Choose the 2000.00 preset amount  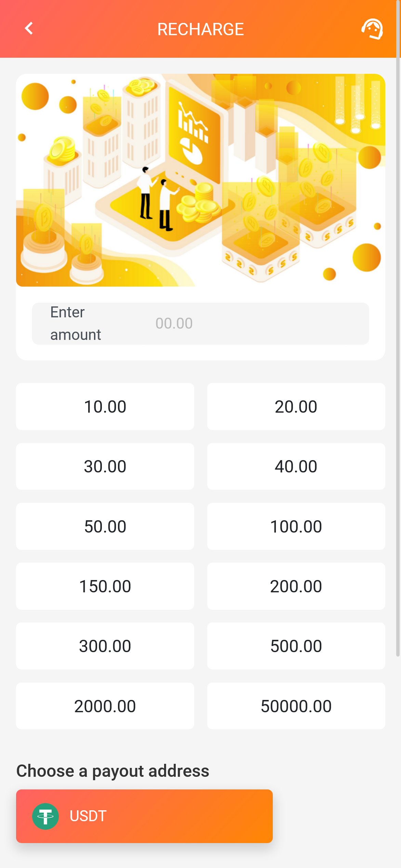pyautogui.click(x=105, y=706)
